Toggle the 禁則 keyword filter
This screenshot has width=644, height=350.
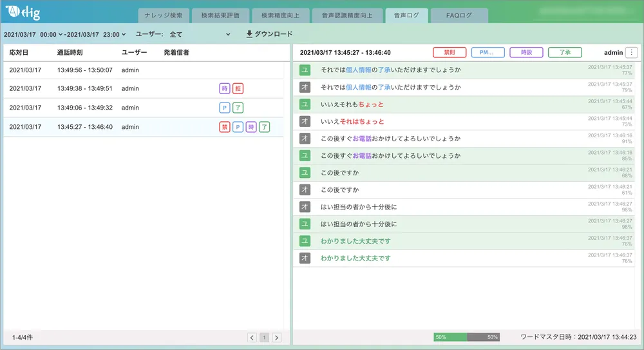[x=450, y=52]
